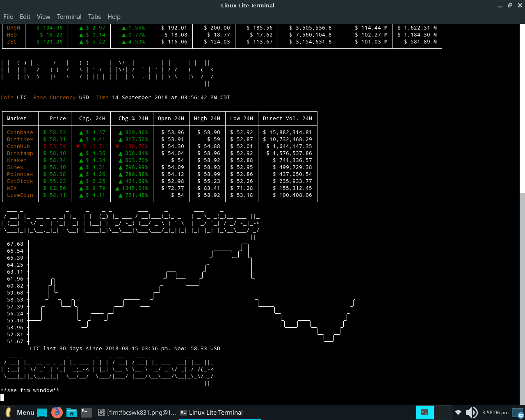
Task: Maximize the terminal window
Action: pos(510,5)
